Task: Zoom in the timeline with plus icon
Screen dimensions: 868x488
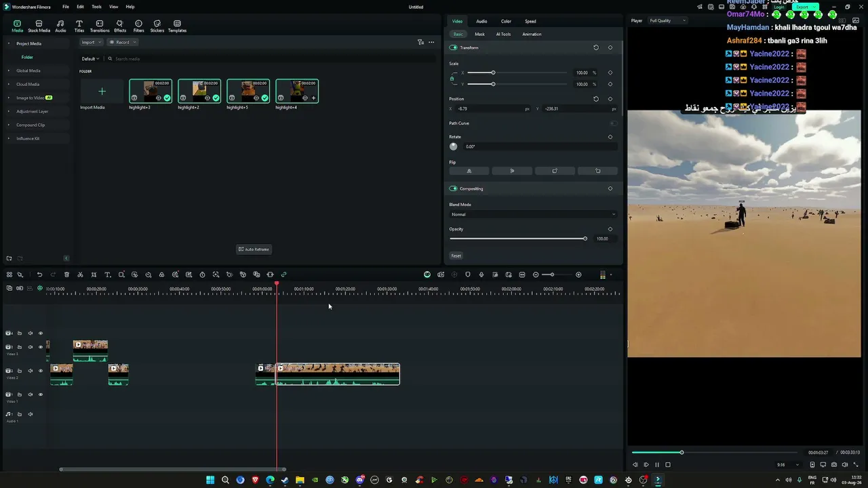Action: tap(578, 274)
